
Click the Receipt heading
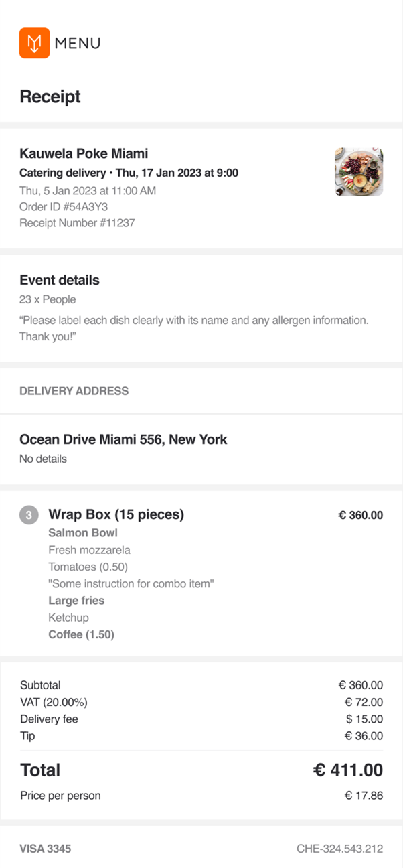click(x=50, y=97)
